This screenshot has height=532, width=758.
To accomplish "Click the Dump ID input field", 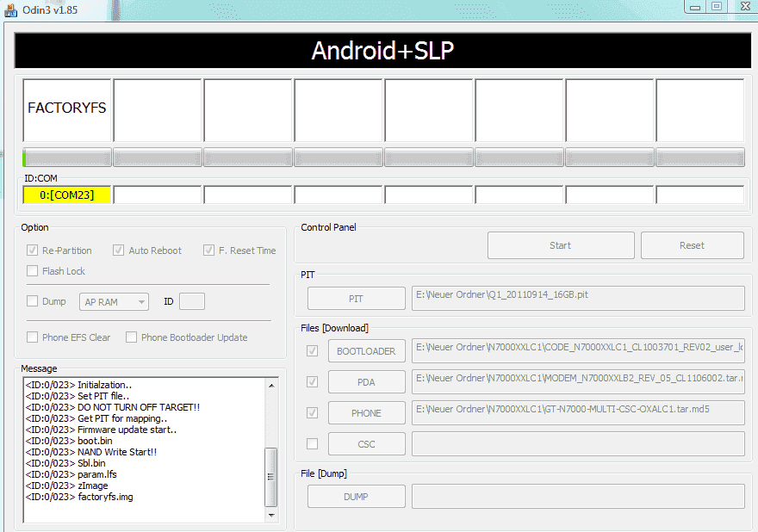I will tap(192, 301).
